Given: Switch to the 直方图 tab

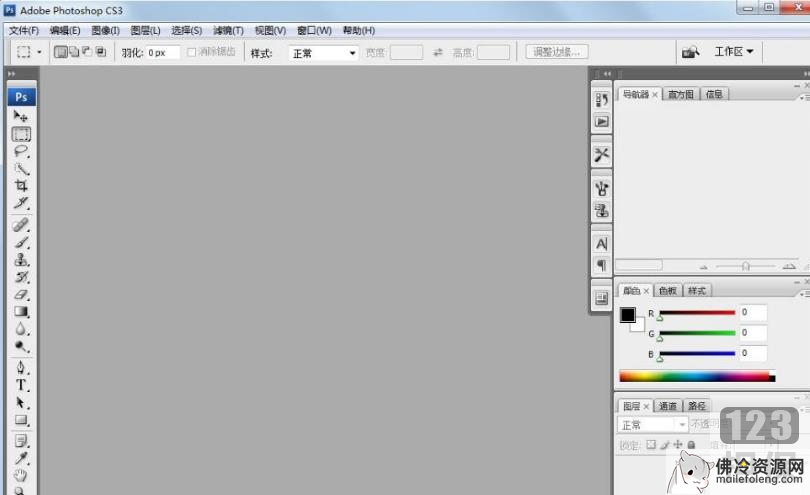Looking at the screenshot, I should [x=681, y=94].
